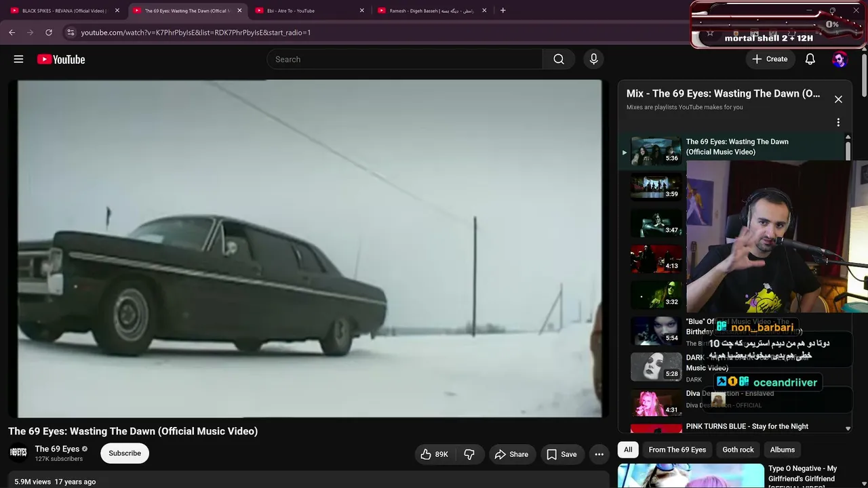Open the Create menu
The width and height of the screenshot is (868, 488).
[x=770, y=59]
